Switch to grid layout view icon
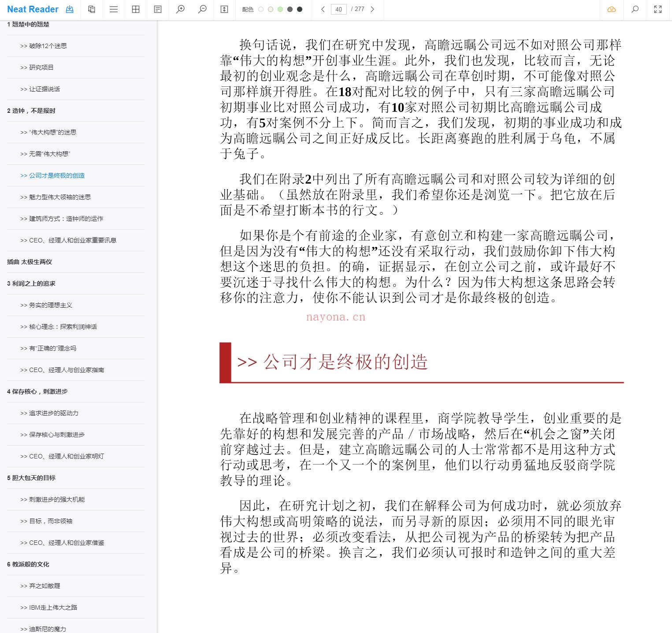Screen dimensions: 672x633 click(136, 9)
